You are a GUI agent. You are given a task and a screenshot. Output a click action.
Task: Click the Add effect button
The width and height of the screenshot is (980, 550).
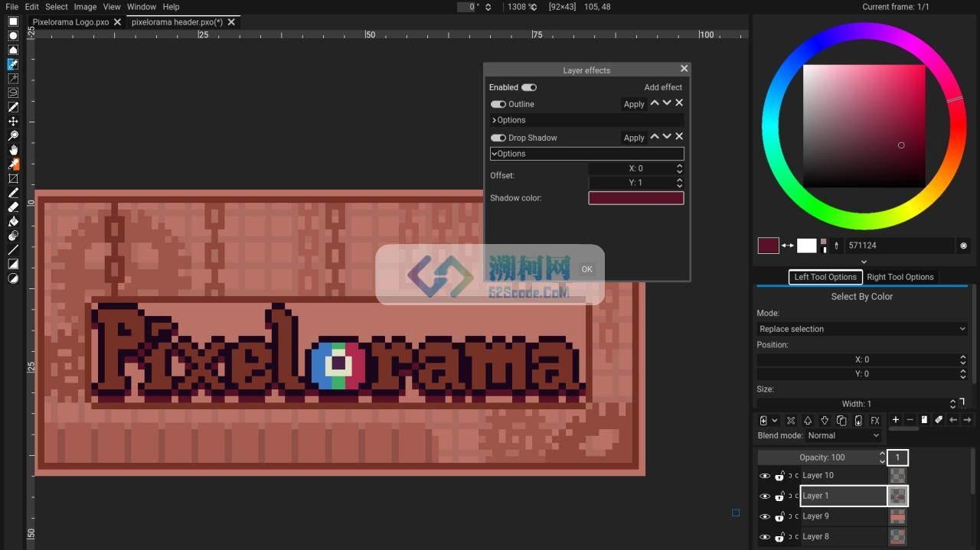coord(663,87)
